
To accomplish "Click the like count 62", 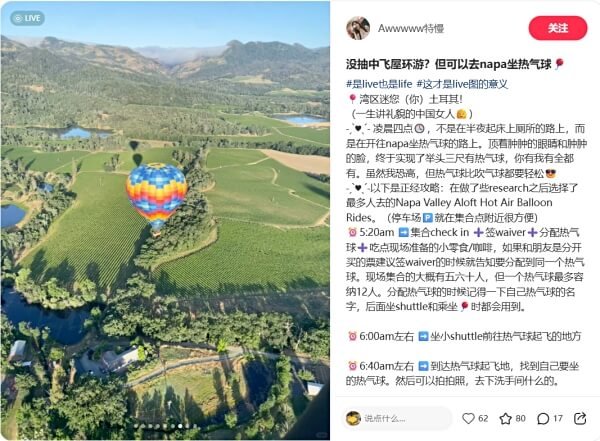I will point(483,418).
